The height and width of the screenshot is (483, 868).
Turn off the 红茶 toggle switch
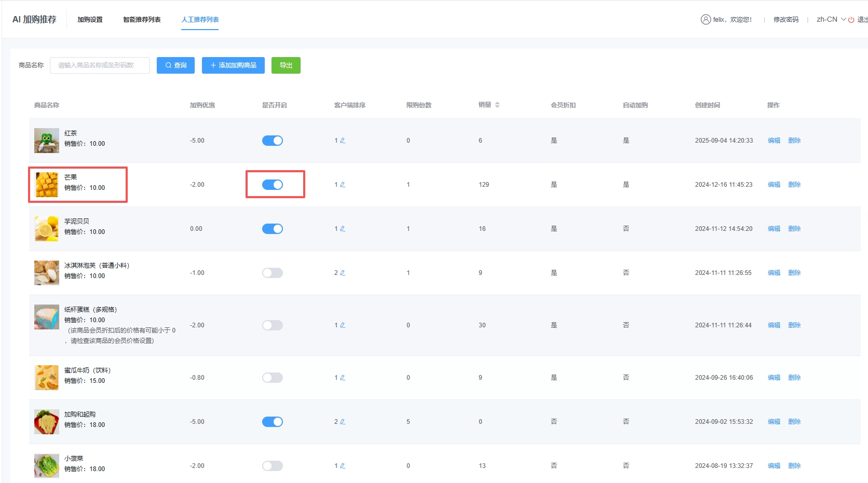(x=273, y=141)
